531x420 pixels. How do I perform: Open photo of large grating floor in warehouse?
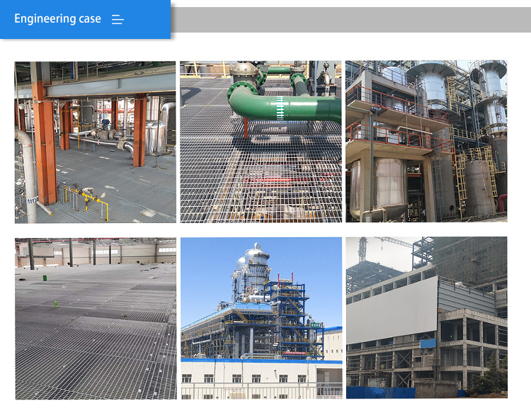point(96,319)
